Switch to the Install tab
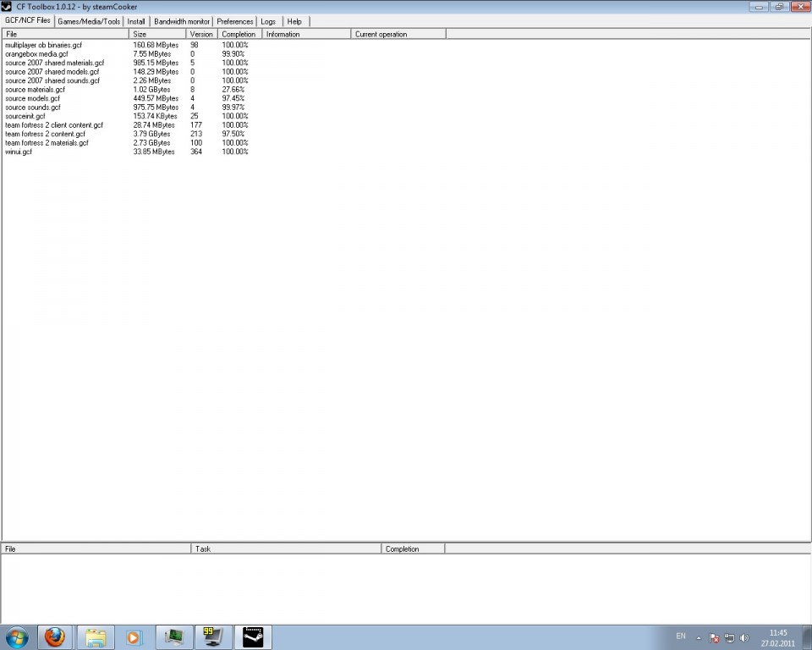The image size is (812, 650). click(136, 21)
